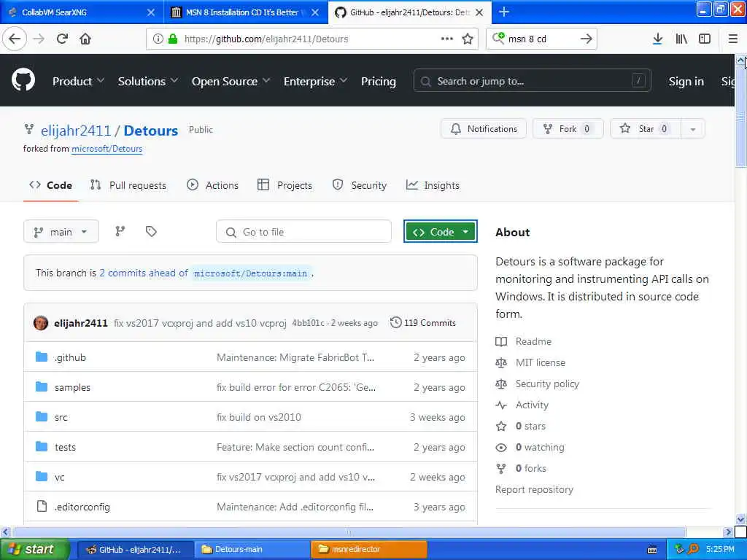Click Sign in
Viewport: 747px width, 560px height.
tap(686, 82)
